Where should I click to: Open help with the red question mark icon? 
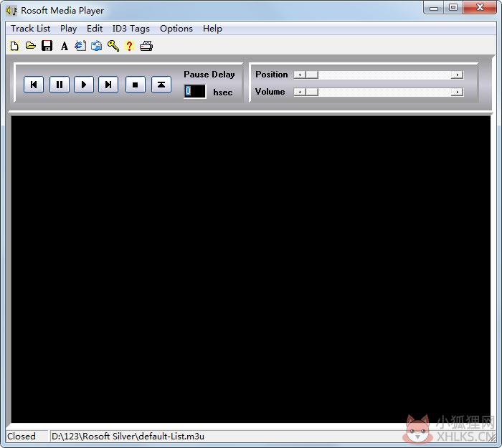pos(129,47)
